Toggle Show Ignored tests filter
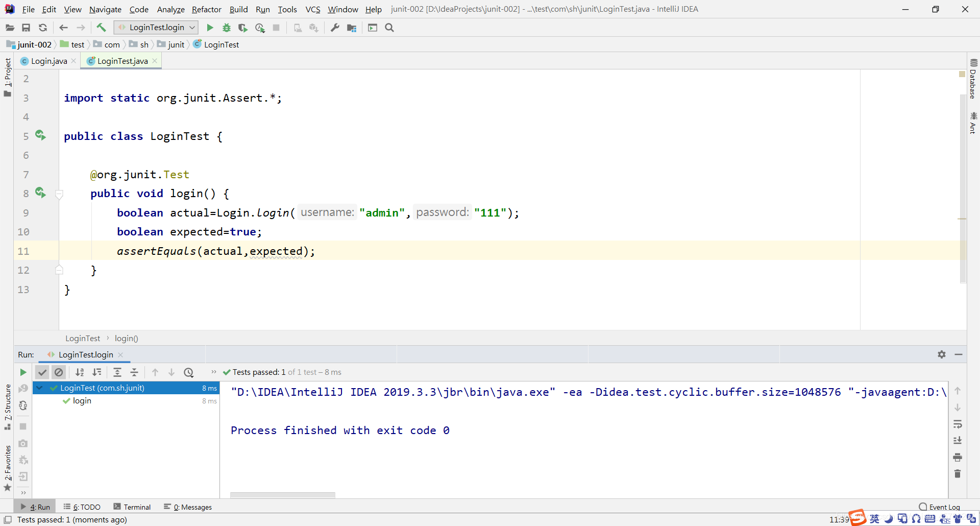The image size is (980, 526). [59, 372]
